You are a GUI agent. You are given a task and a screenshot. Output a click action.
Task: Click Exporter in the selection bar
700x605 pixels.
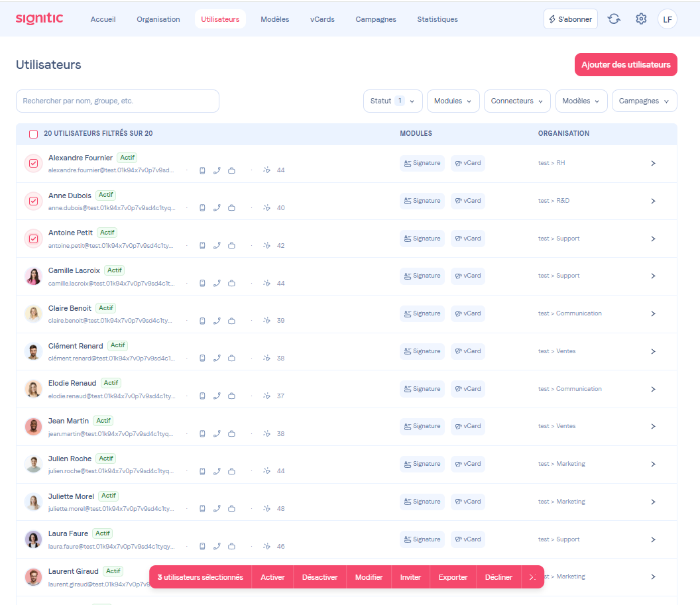point(453,577)
